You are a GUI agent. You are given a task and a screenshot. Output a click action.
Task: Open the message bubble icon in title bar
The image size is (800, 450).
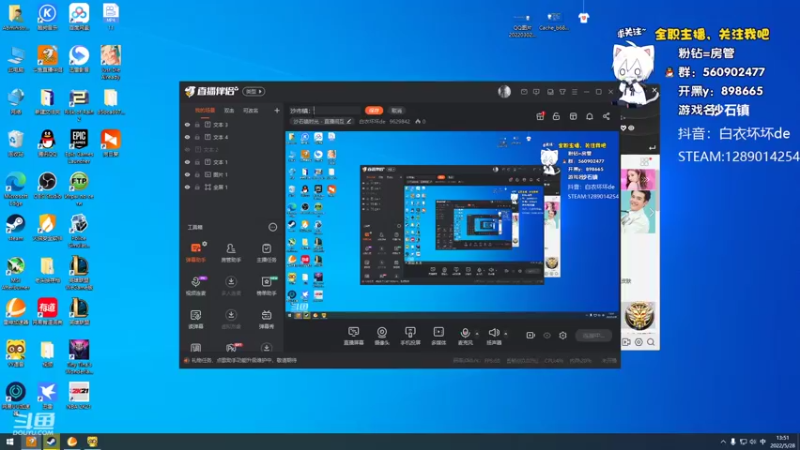(536, 92)
